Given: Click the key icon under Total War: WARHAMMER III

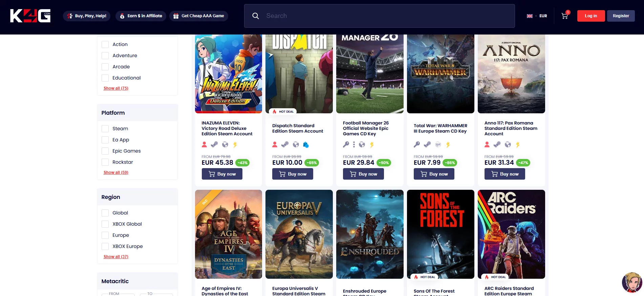Looking at the screenshot, I should [x=417, y=145].
